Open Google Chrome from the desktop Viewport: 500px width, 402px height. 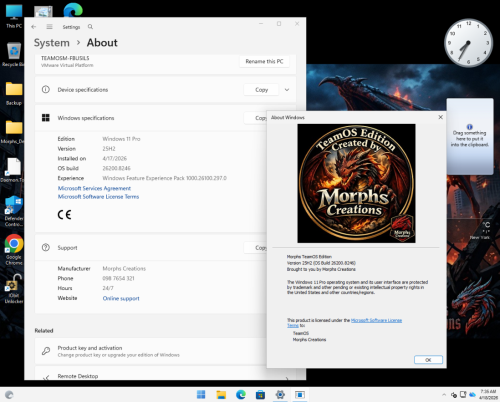(x=14, y=250)
